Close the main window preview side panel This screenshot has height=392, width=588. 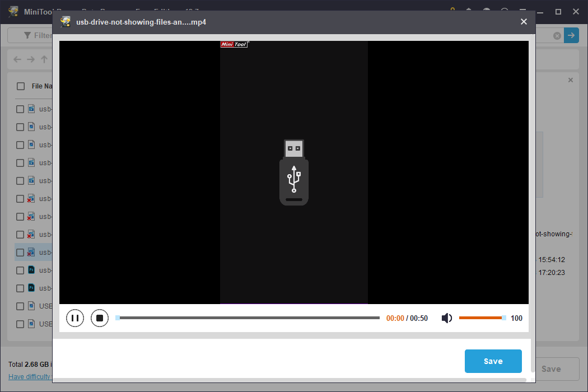(x=571, y=80)
